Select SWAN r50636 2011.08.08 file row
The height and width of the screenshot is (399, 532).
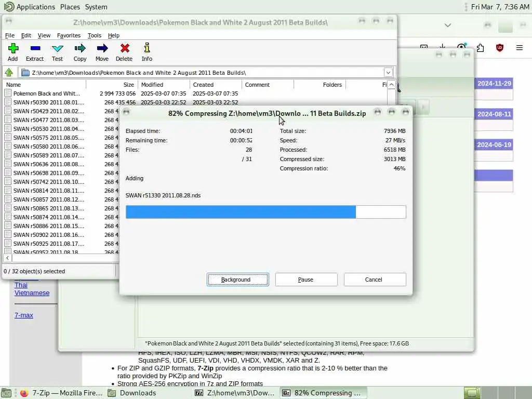tap(61, 164)
